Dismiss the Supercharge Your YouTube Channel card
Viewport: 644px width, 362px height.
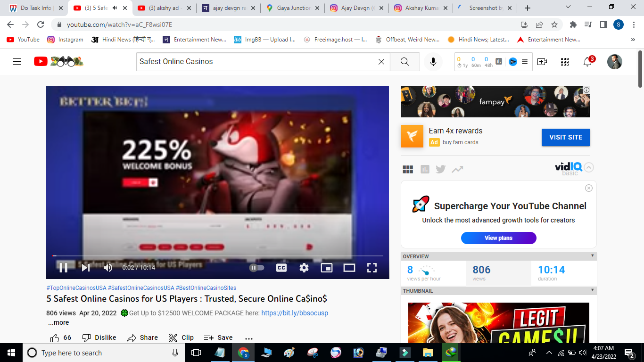pos(588,188)
